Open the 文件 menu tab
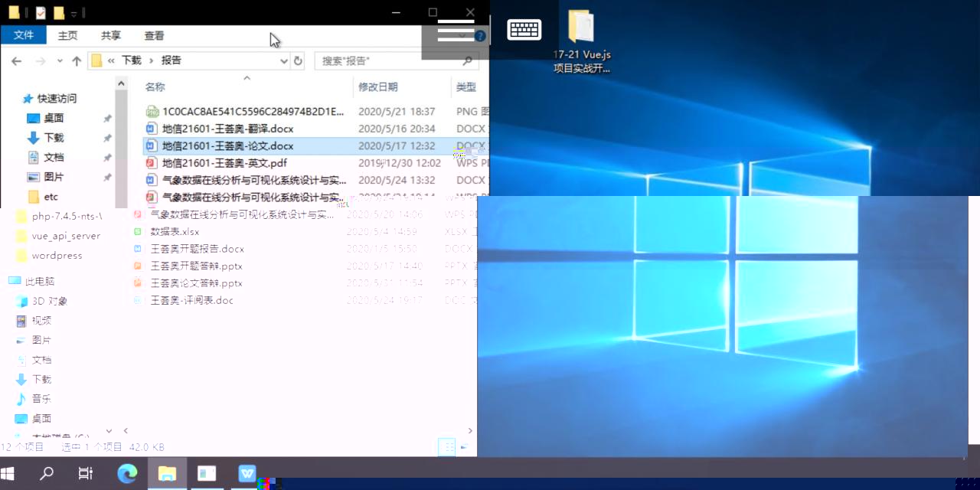The width and height of the screenshot is (980, 490). click(24, 35)
